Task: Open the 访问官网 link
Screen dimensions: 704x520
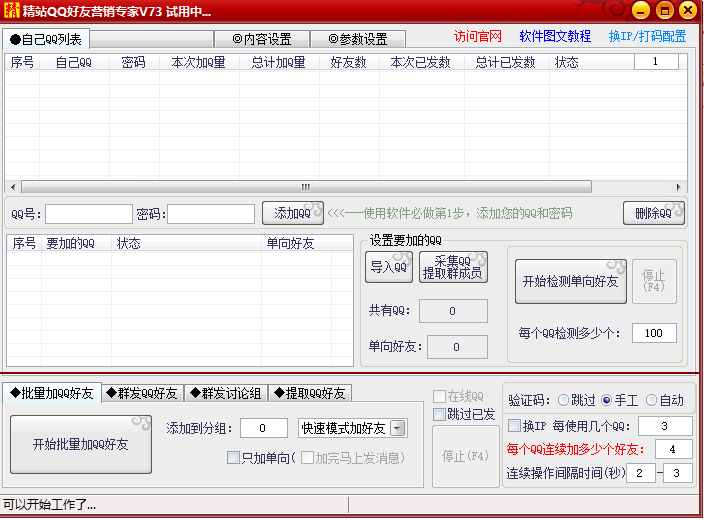Action: (x=478, y=36)
